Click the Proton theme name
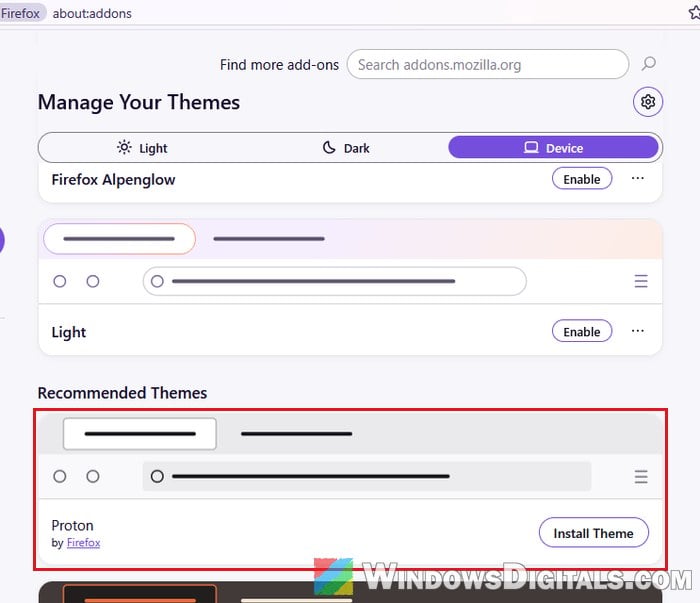The width and height of the screenshot is (700, 603). 72,525
